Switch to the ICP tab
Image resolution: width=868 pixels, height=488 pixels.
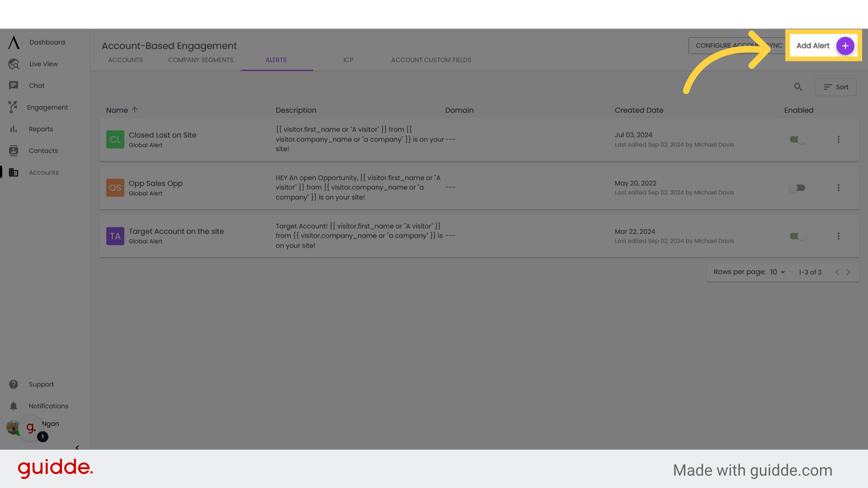(348, 60)
